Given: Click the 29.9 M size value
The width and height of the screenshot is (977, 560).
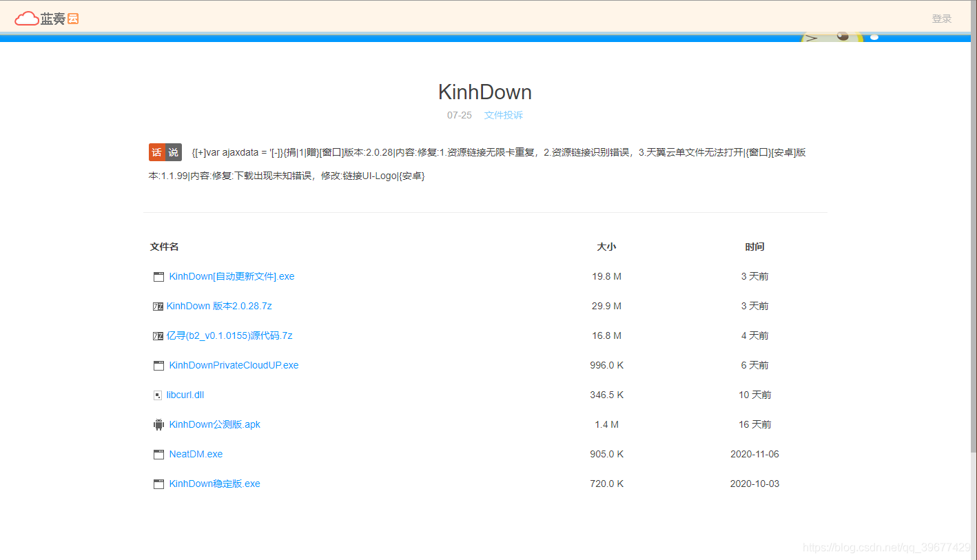Looking at the screenshot, I should [x=606, y=306].
